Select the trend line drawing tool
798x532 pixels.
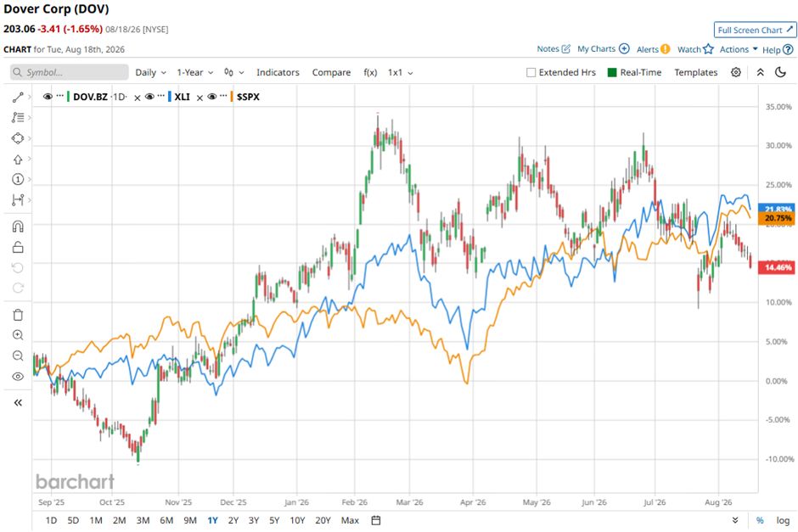18,97
